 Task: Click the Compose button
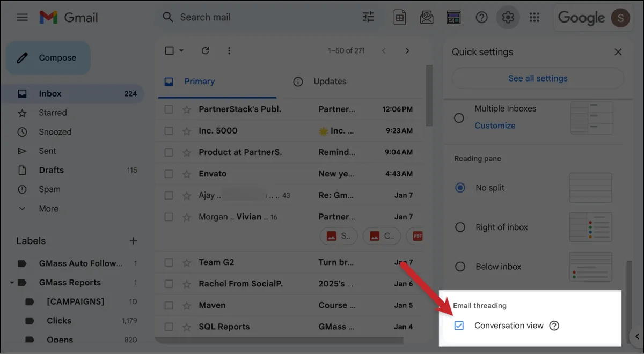[48, 58]
